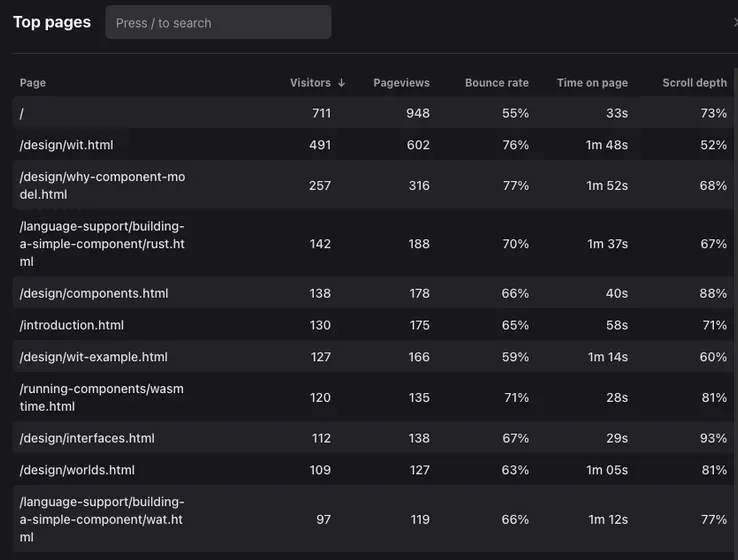Open the /design/components.html page link

tap(94, 293)
